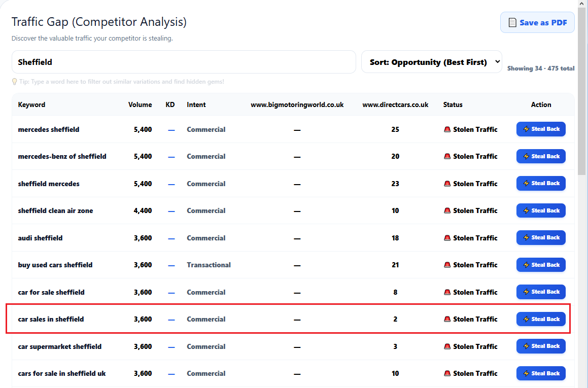Click the KD column header
The image size is (588, 388).
[170, 104]
